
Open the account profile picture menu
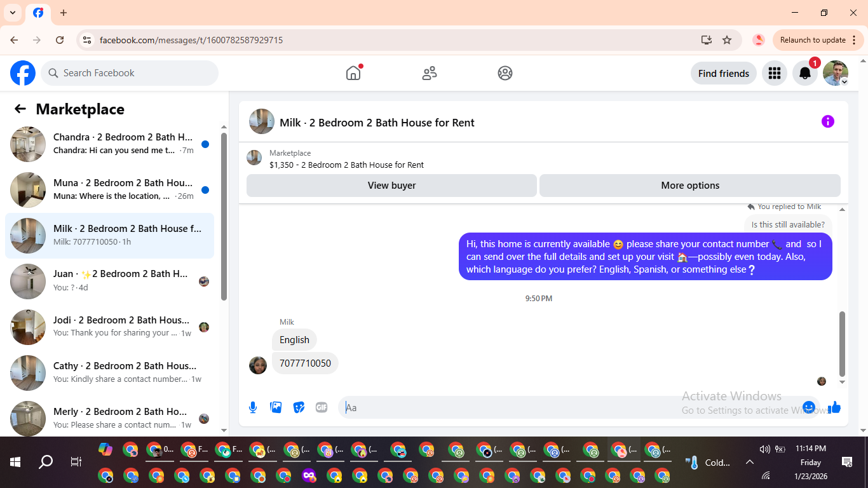point(836,73)
